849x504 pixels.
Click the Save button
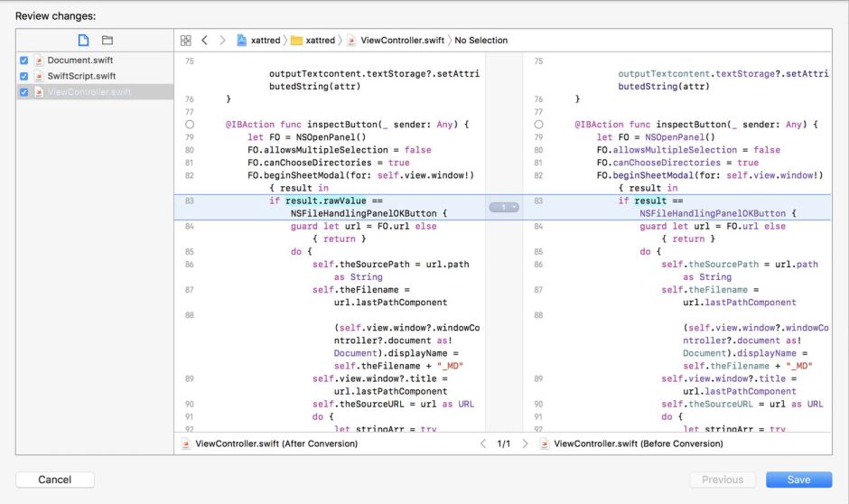click(x=798, y=480)
